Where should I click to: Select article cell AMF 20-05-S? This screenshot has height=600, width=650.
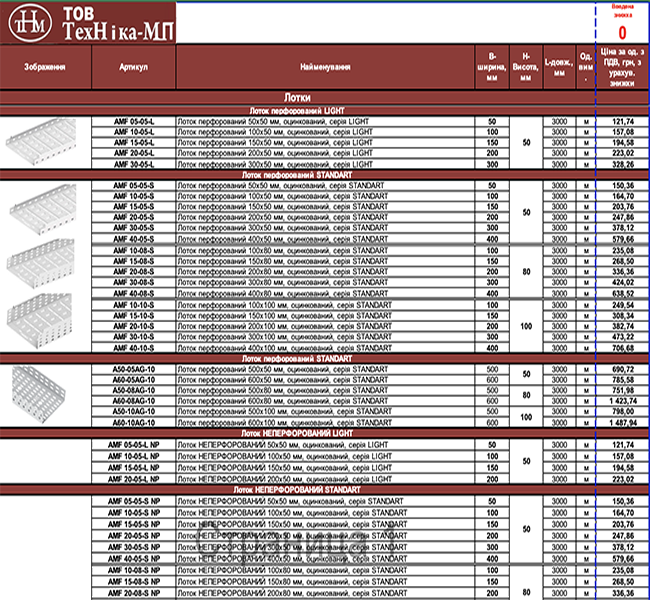[x=133, y=217]
